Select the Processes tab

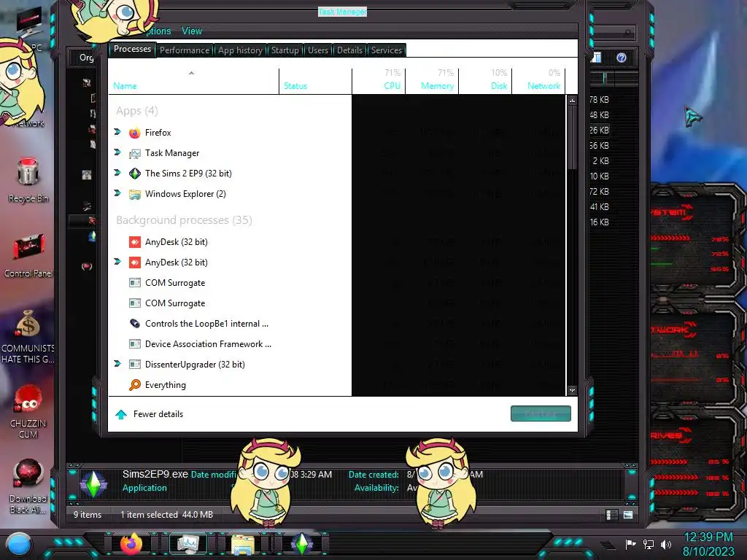(132, 49)
